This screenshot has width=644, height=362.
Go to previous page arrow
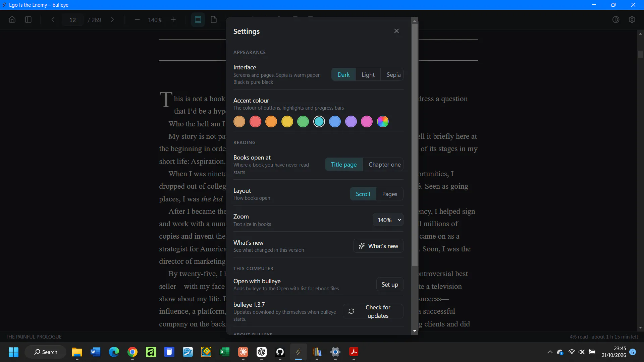(53, 20)
